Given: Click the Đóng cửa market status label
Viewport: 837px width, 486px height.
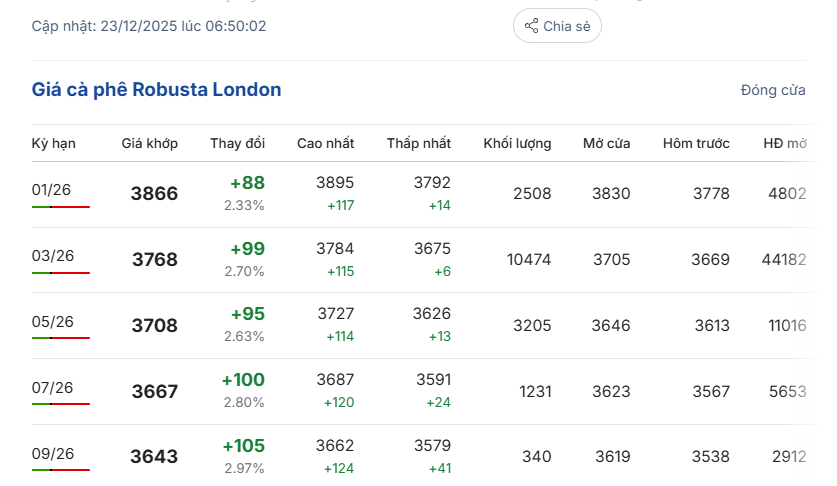Looking at the screenshot, I should pyautogui.click(x=773, y=90).
